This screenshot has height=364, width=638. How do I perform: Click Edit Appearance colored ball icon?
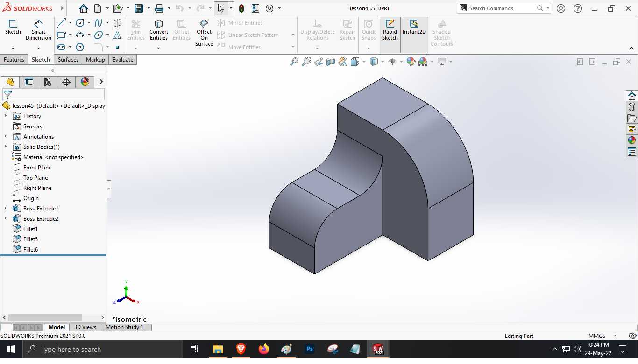411,62
